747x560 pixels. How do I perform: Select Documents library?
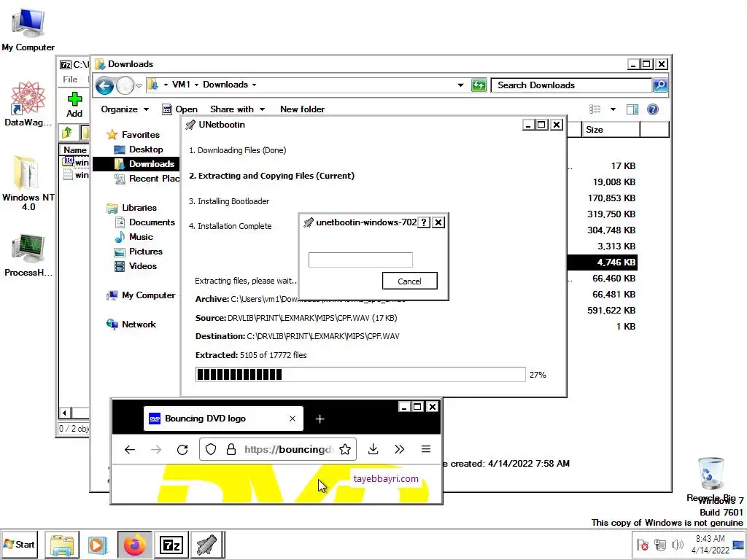145,222
